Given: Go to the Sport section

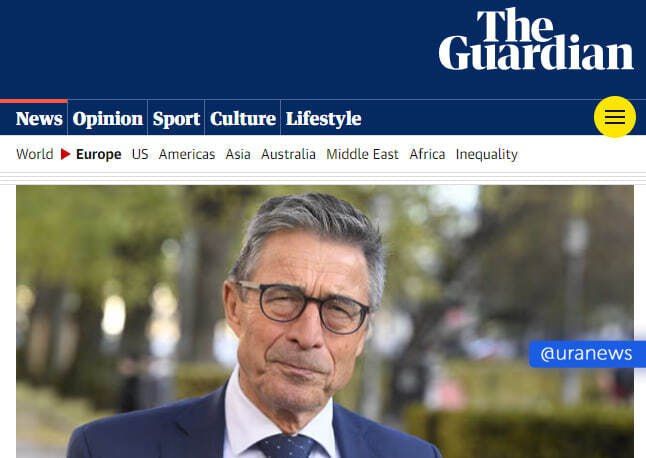Looking at the screenshot, I should [x=176, y=119].
